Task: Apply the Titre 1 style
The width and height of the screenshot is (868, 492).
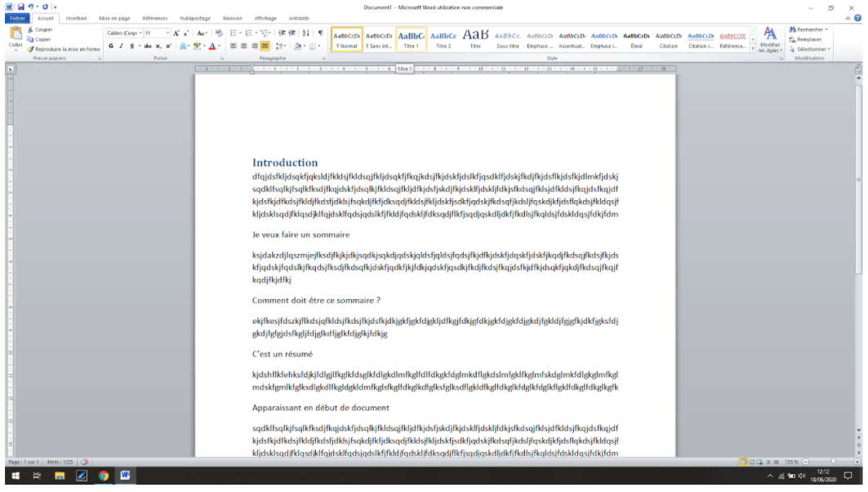Action: [412, 40]
